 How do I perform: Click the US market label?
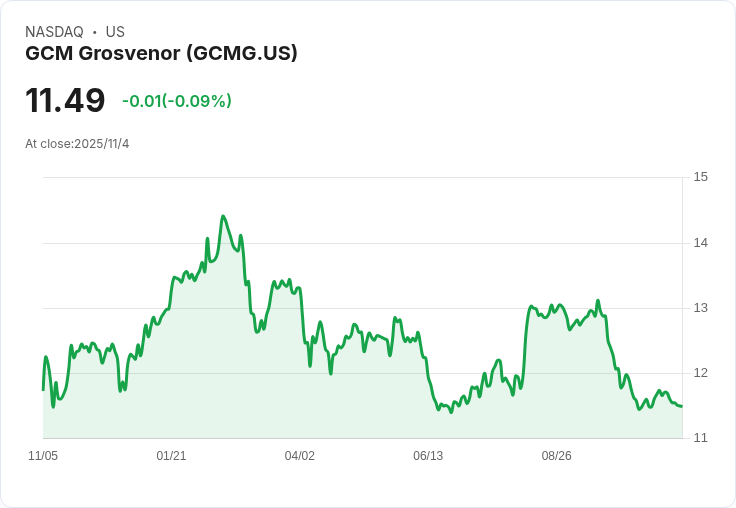point(115,32)
